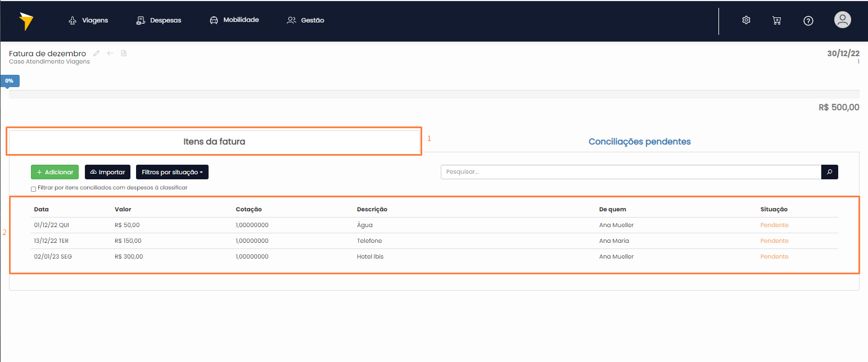Click Pendente status in the Telefone row
Viewport: 868px width, 362px height.
coord(775,241)
